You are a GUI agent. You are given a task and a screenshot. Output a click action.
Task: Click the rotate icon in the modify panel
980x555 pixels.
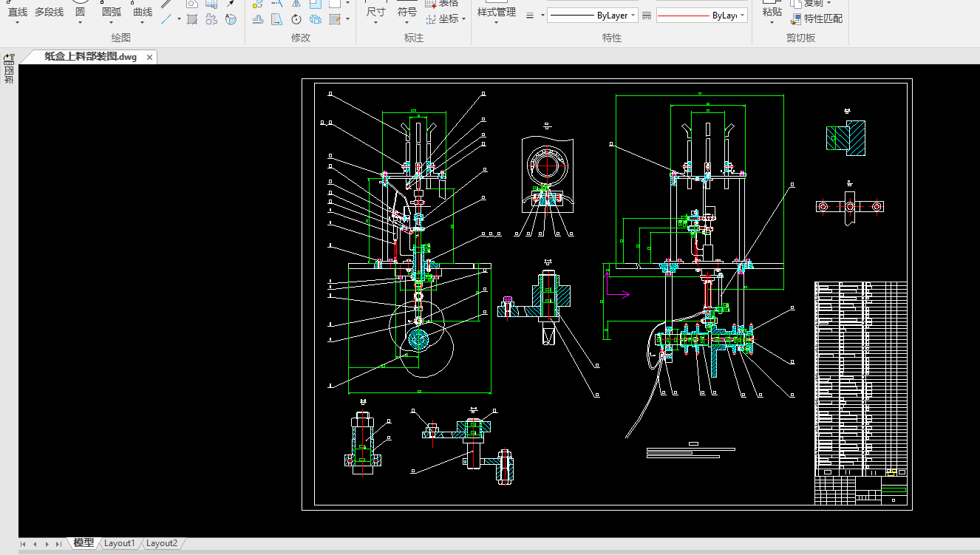coord(296,19)
